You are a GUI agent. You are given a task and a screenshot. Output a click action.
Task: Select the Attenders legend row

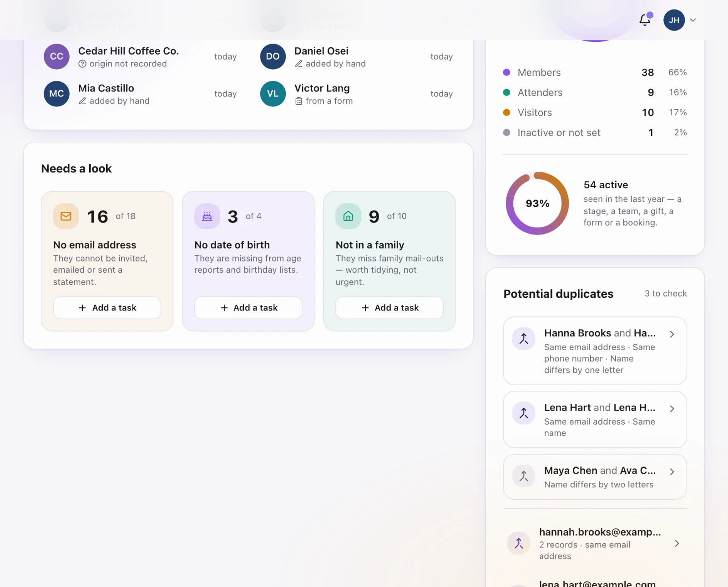[595, 92]
